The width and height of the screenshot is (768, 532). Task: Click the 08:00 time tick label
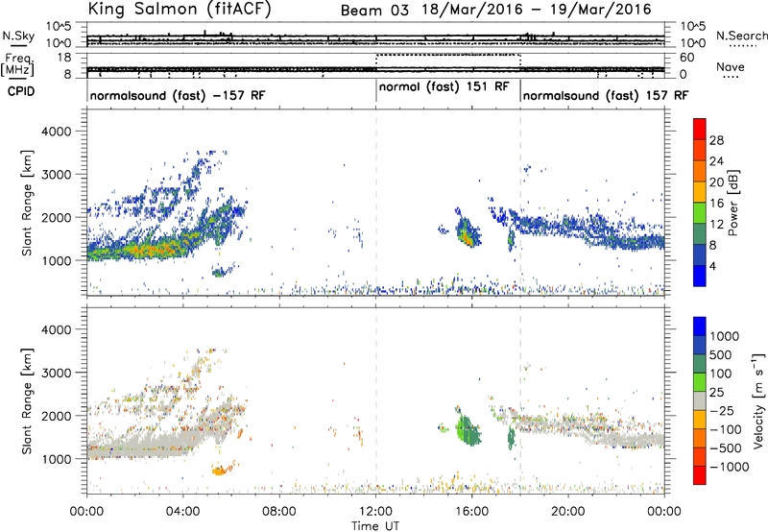[279, 512]
